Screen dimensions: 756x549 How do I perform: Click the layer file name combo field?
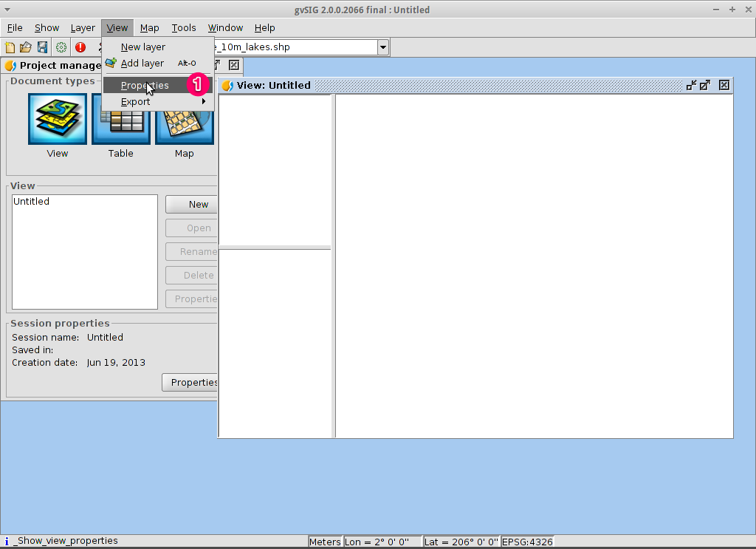(x=295, y=47)
